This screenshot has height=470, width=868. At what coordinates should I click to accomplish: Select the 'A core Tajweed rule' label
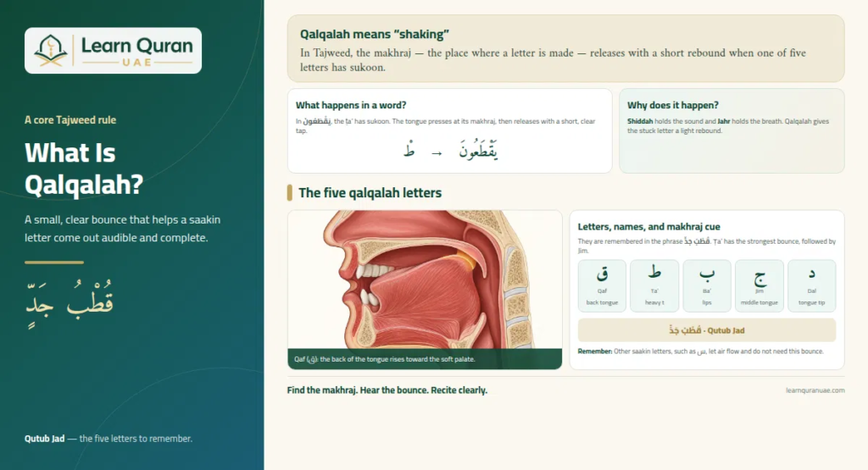coord(70,120)
